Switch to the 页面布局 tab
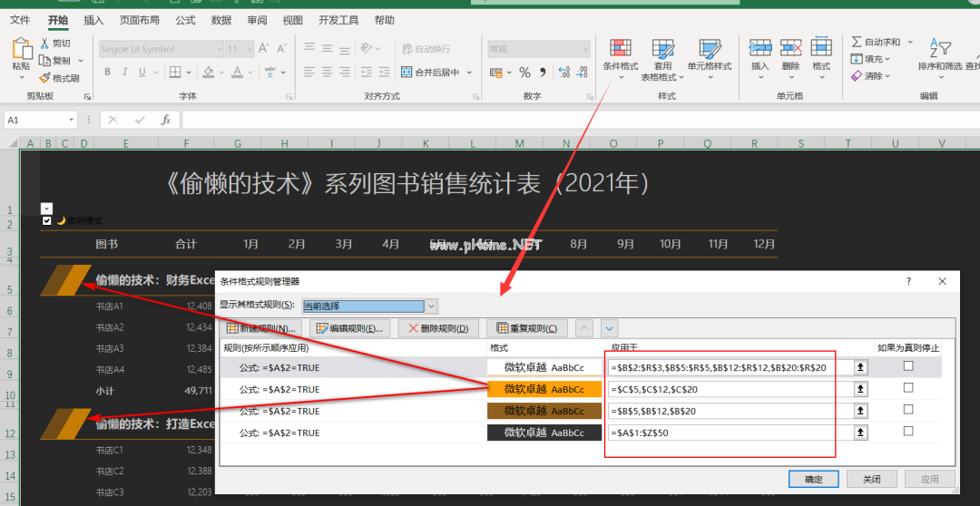 pos(140,20)
